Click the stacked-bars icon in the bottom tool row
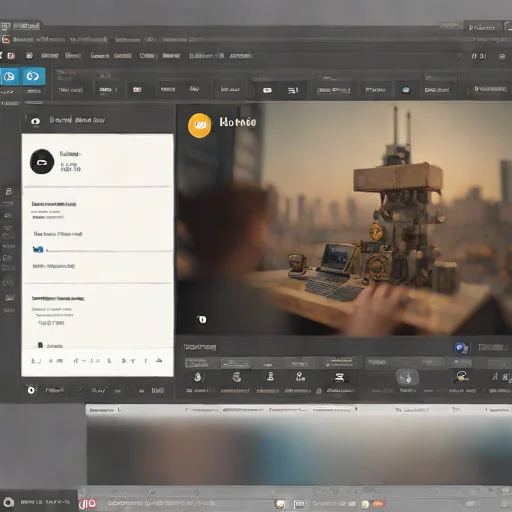Screen dimensions: 512x512 339,377
